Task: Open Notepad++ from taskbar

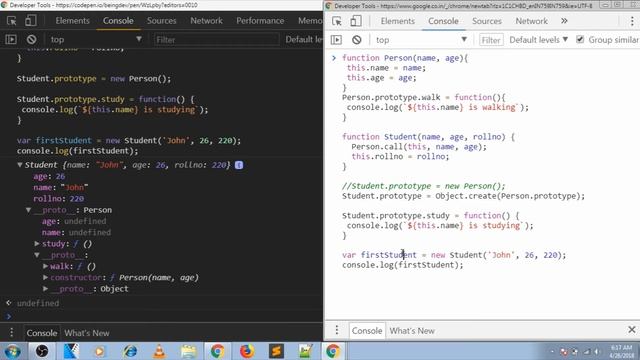Action: (x=305, y=351)
